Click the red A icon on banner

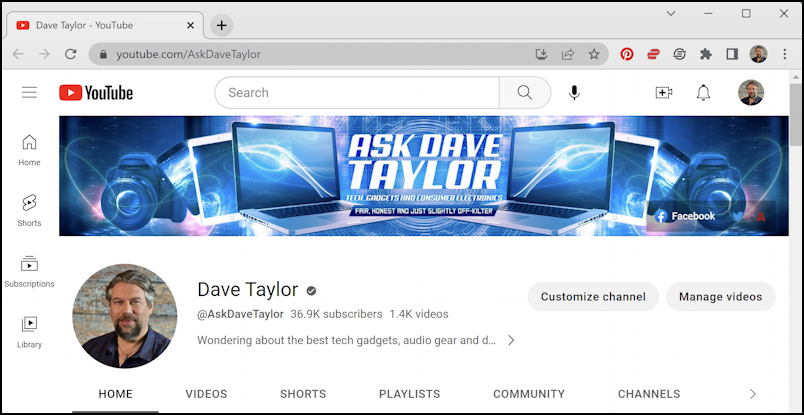761,216
